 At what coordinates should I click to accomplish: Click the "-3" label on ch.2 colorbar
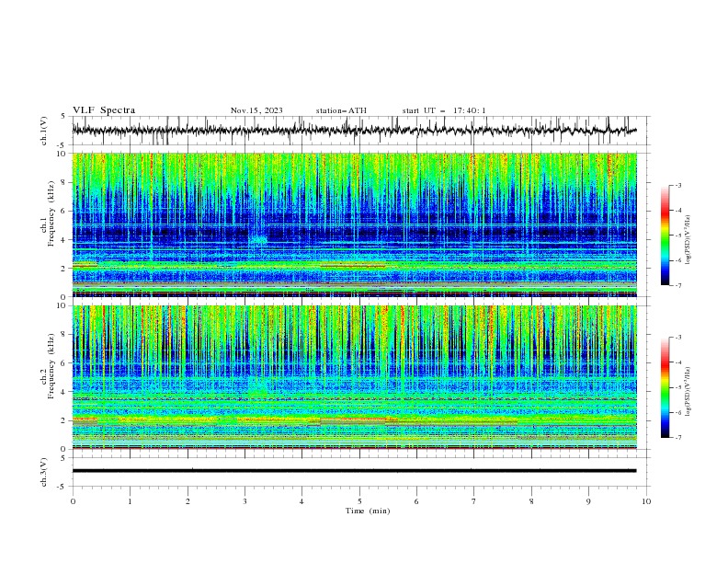678,338
